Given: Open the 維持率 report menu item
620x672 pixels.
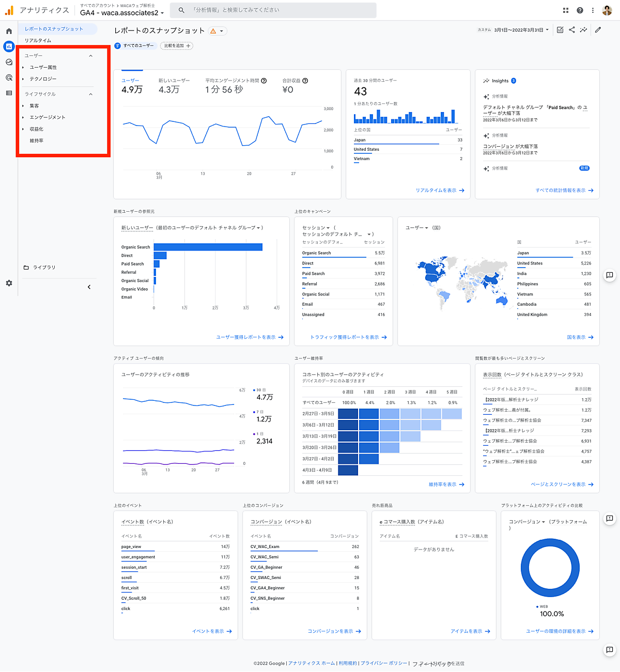Looking at the screenshot, I should 37,140.
